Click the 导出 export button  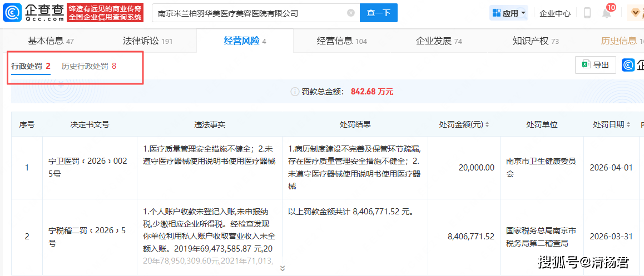596,65
